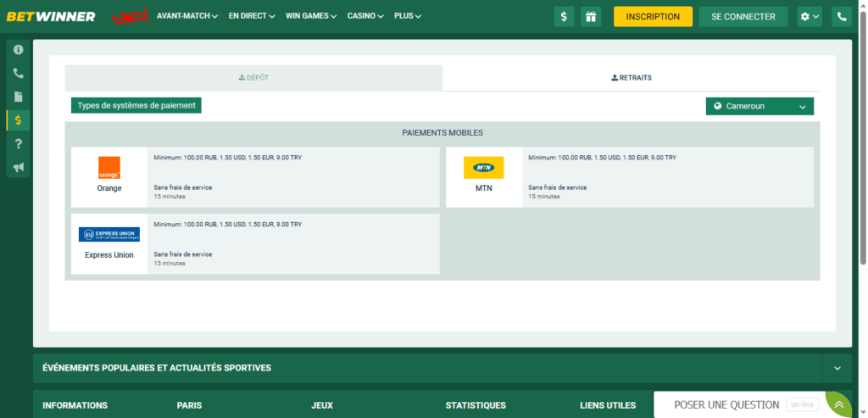Expand the Avant-Match menu

[187, 17]
